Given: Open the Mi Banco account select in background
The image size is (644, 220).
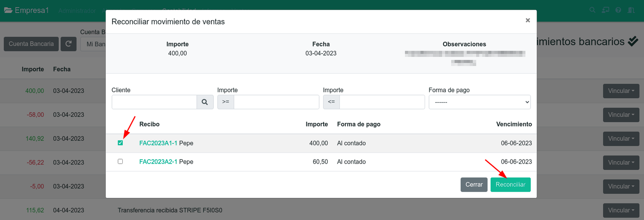Looking at the screenshot, I should pyautogui.click(x=93, y=44).
